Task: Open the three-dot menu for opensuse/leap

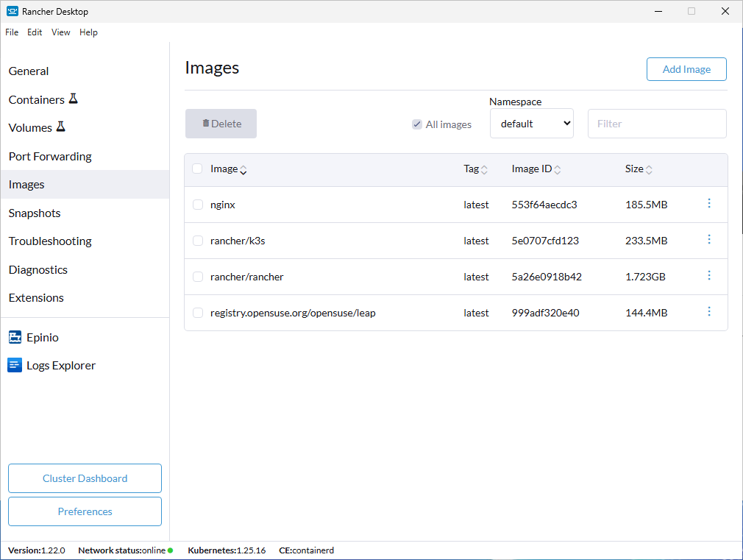Action: click(x=709, y=312)
